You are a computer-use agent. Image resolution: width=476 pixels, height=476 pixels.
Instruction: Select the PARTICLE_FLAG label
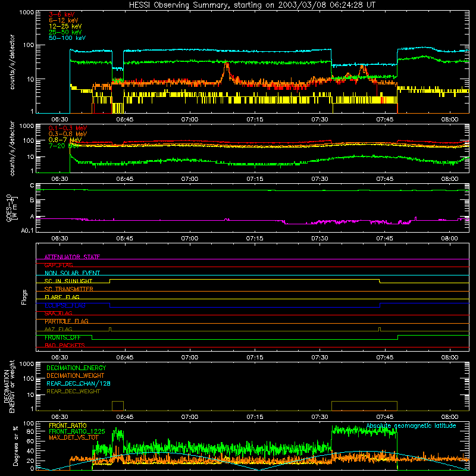click(x=67, y=321)
